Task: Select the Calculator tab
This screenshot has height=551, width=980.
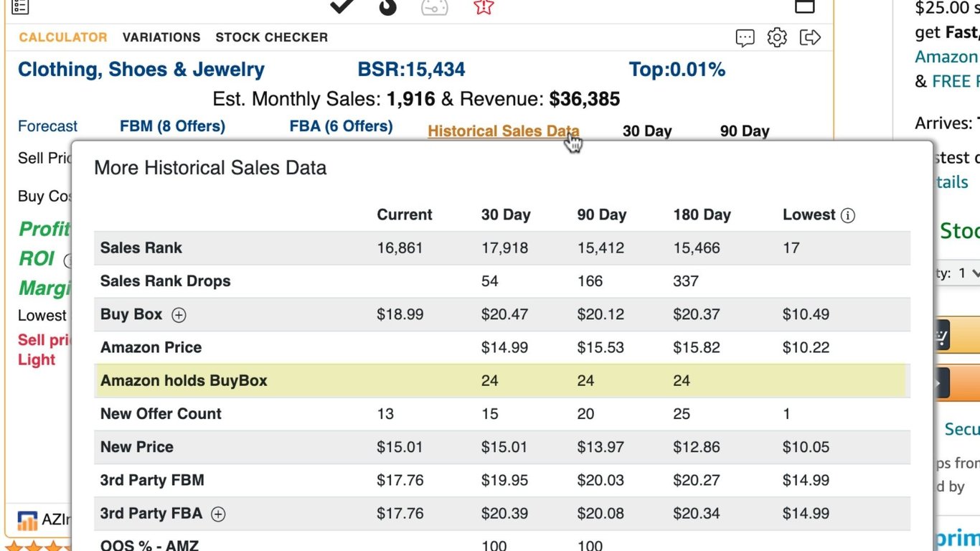Action: (x=63, y=37)
